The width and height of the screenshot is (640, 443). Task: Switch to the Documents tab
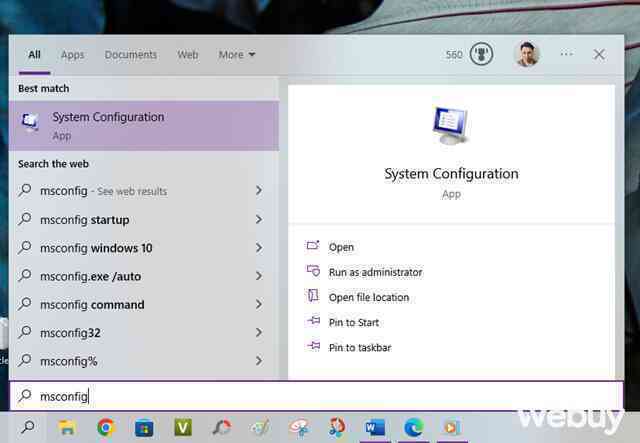tap(131, 55)
